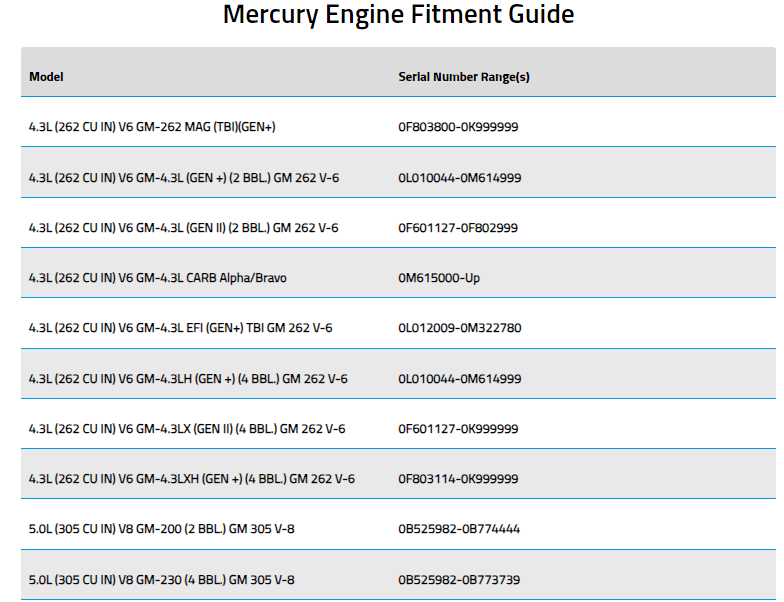Select the GM-4.3L EFI (GEN+) TBI model
The image size is (784, 602).
(x=180, y=328)
